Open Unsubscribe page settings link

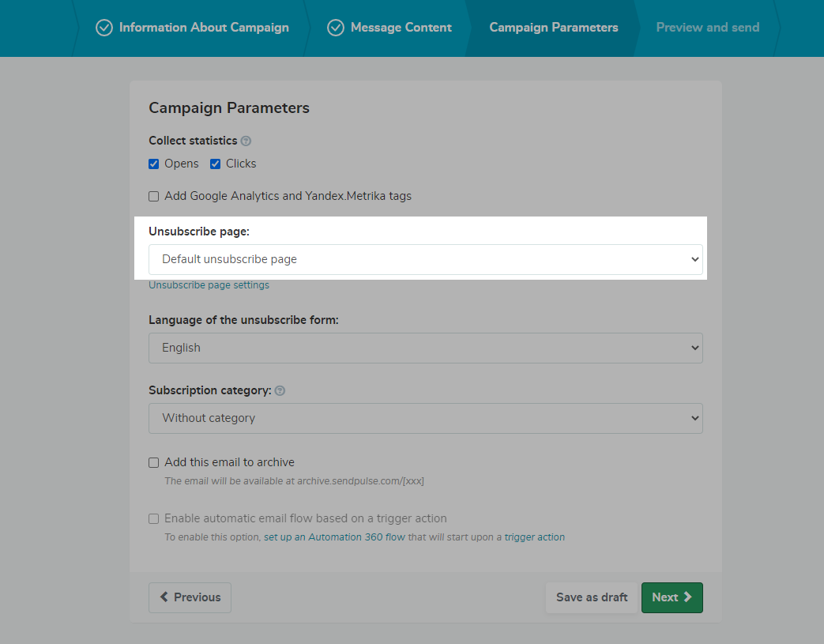(x=209, y=285)
